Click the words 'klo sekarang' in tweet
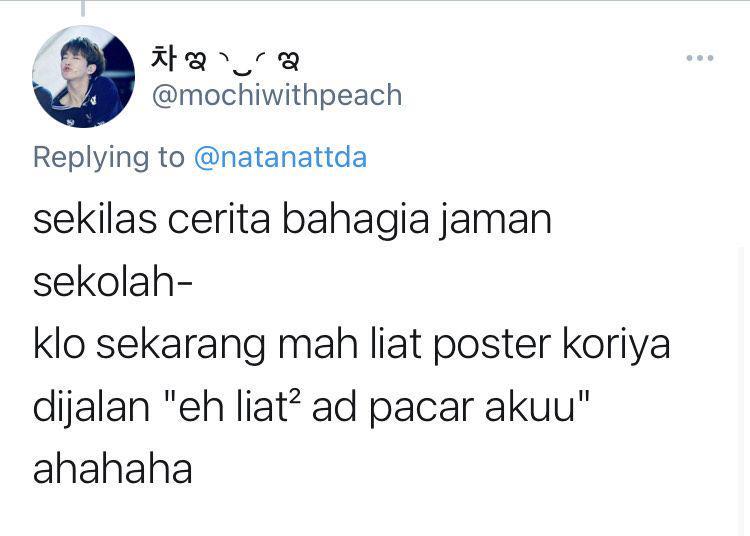The image size is (750, 536). tap(149, 345)
